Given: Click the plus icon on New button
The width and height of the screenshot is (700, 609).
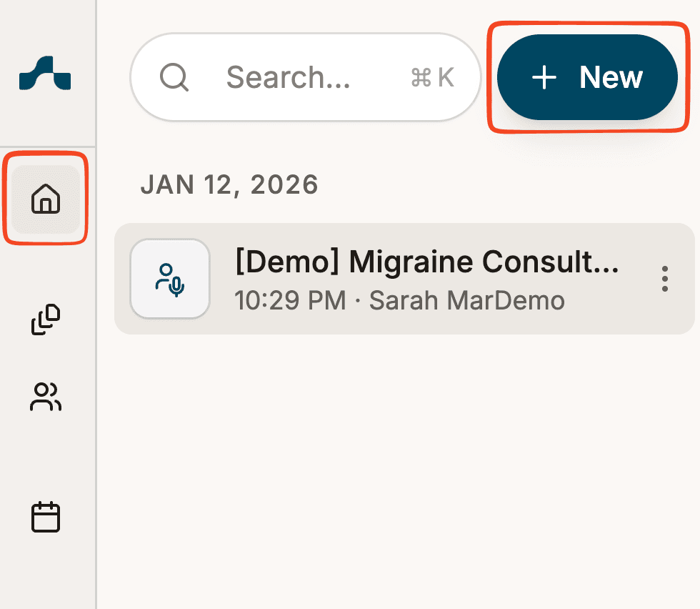Looking at the screenshot, I should tap(544, 77).
